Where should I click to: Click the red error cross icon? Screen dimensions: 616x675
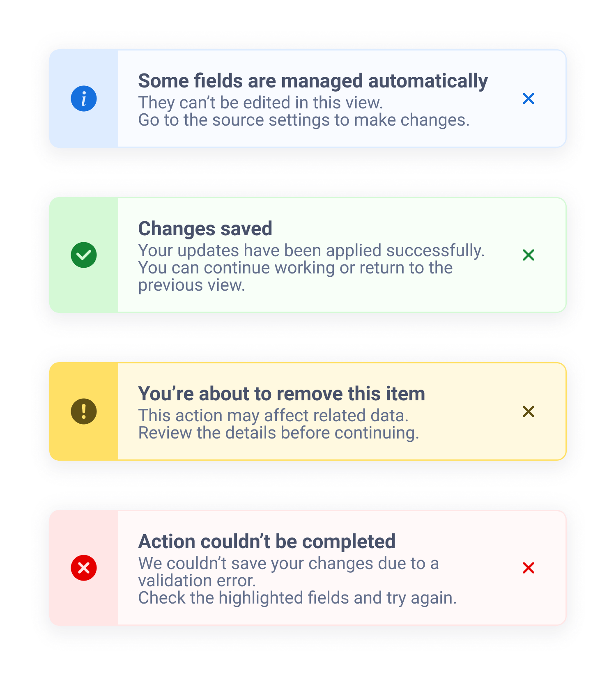[x=84, y=568]
